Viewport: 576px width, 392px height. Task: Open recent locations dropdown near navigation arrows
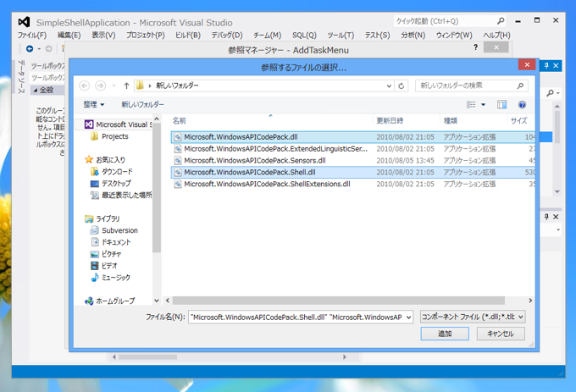point(114,86)
